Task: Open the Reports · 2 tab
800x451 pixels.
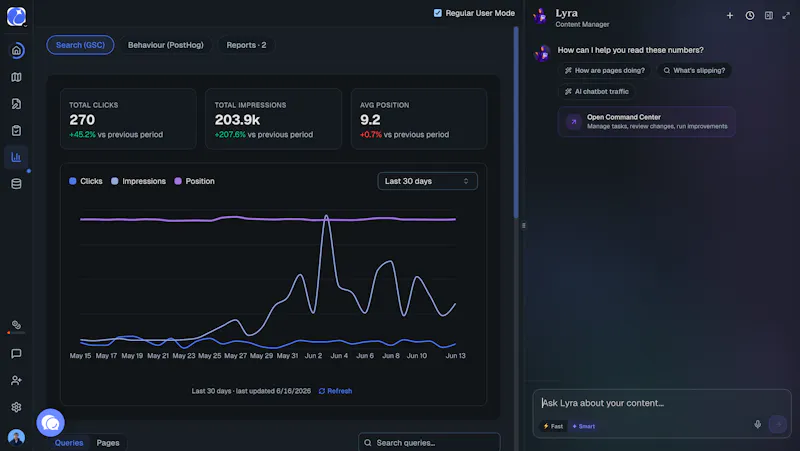Action: (x=246, y=45)
